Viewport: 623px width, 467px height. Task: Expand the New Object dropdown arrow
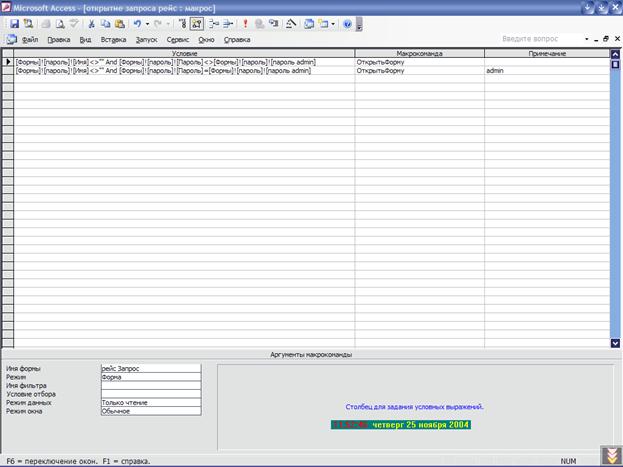333,23
